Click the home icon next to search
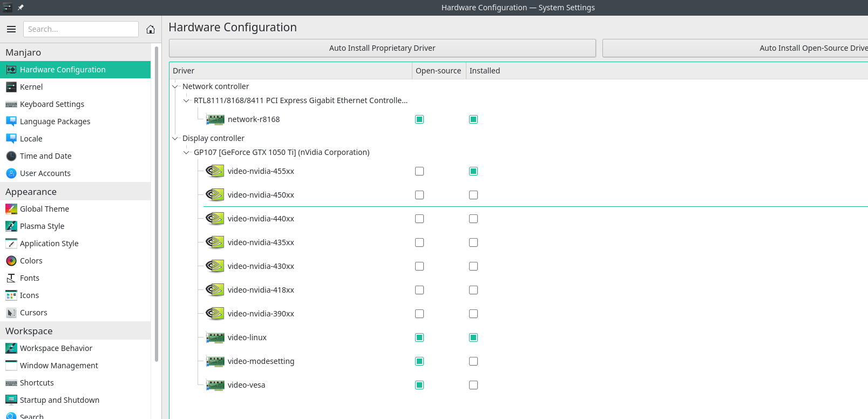 tap(151, 29)
